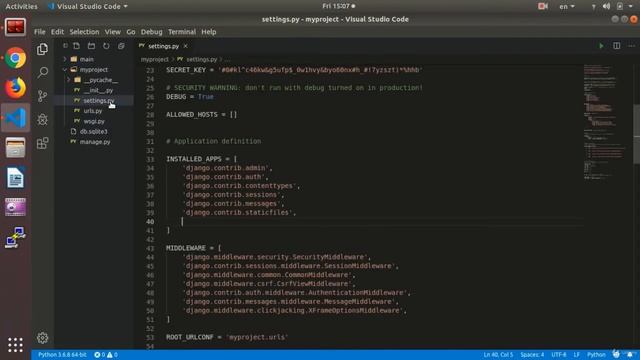The height and width of the screenshot is (360, 640).
Task: Open the Show Applications grid
Action: point(16,345)
